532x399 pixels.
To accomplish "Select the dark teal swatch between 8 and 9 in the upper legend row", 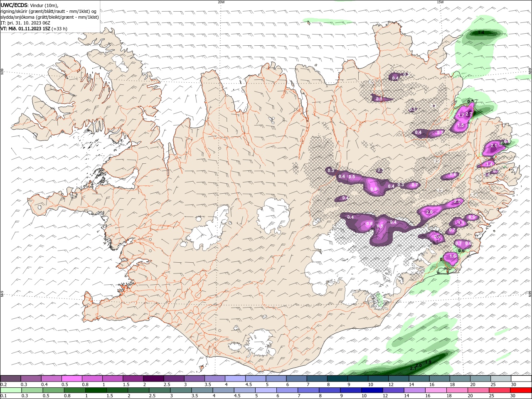I will [x=337, y=379].
